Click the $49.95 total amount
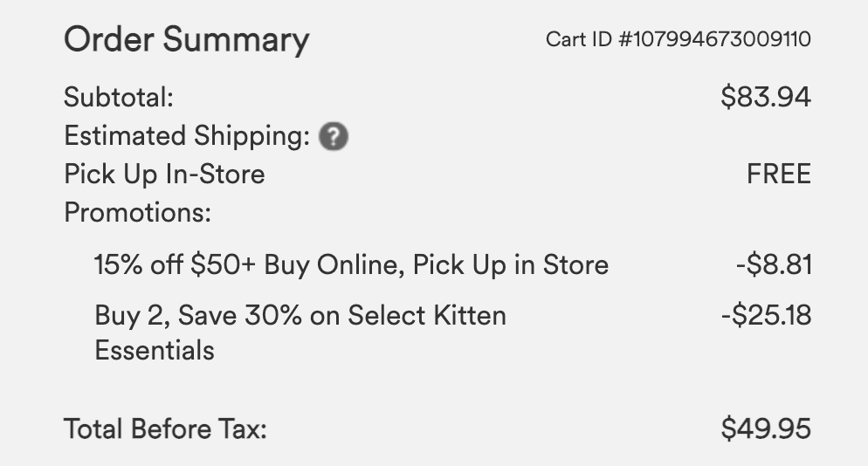Screen dimensions: 868x466 point(766,429)
